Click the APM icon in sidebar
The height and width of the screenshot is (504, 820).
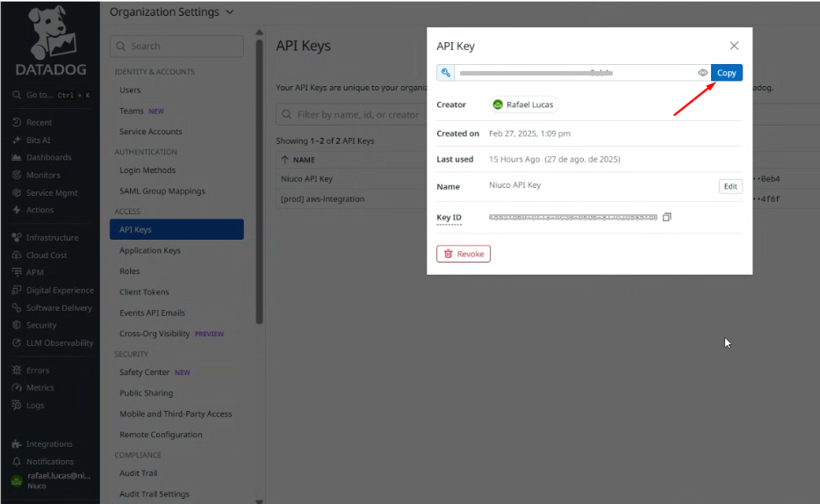(x=17, y=272)
